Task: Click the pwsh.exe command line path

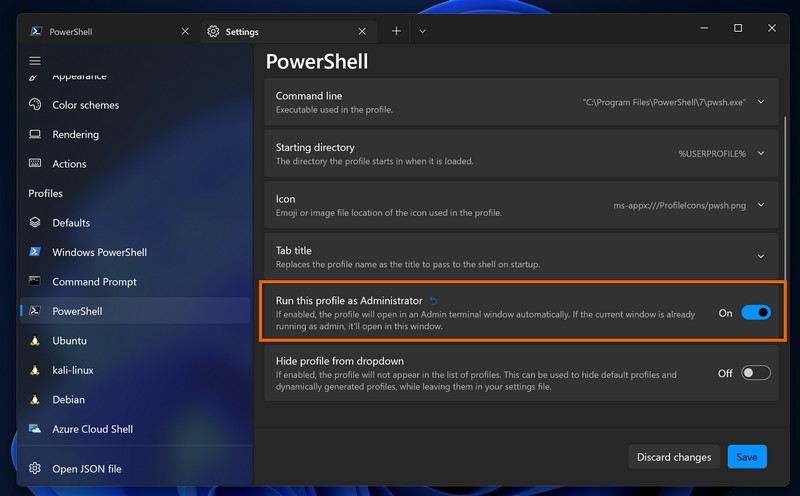Action: click(x=664, y=102)
